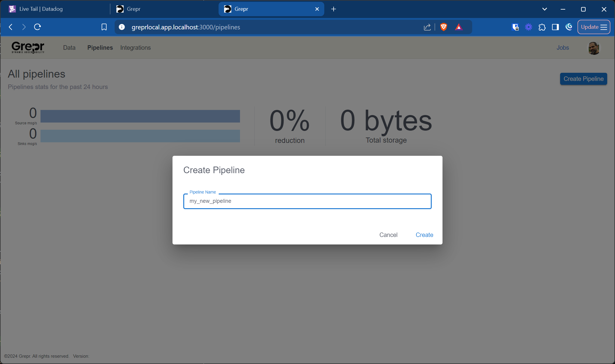Viewport: 615px width, 364px height.
Task: Click the '0% reduction' stat
Action: [289, 126]
